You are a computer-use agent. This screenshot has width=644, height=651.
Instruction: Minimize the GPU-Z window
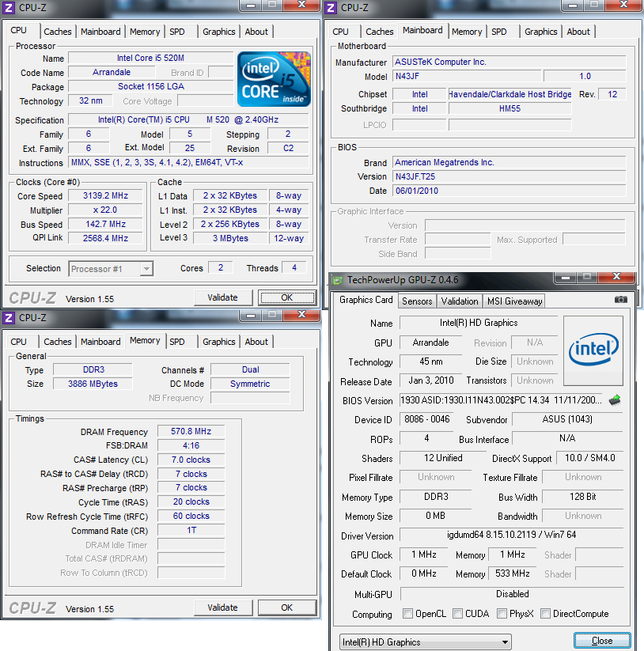pyautogui.click(x=566, y=278)
